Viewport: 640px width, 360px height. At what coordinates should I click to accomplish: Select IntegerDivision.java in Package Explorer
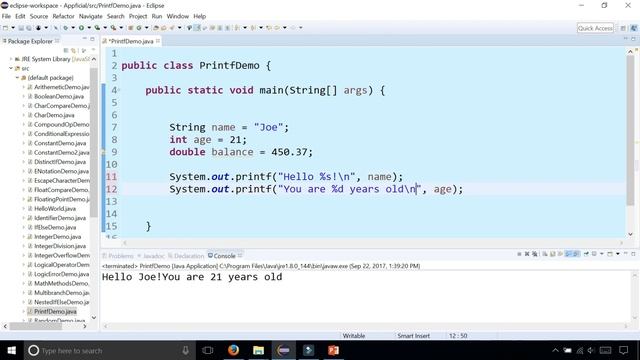(60, 246)
